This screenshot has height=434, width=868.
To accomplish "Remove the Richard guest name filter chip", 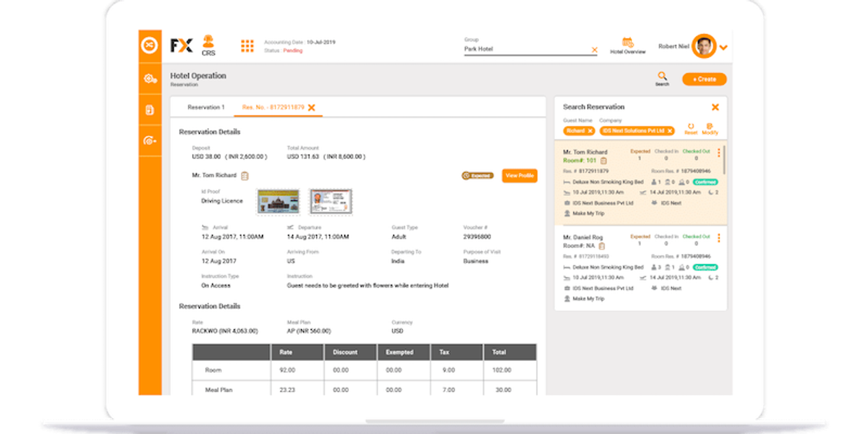I will coord(591,131).
